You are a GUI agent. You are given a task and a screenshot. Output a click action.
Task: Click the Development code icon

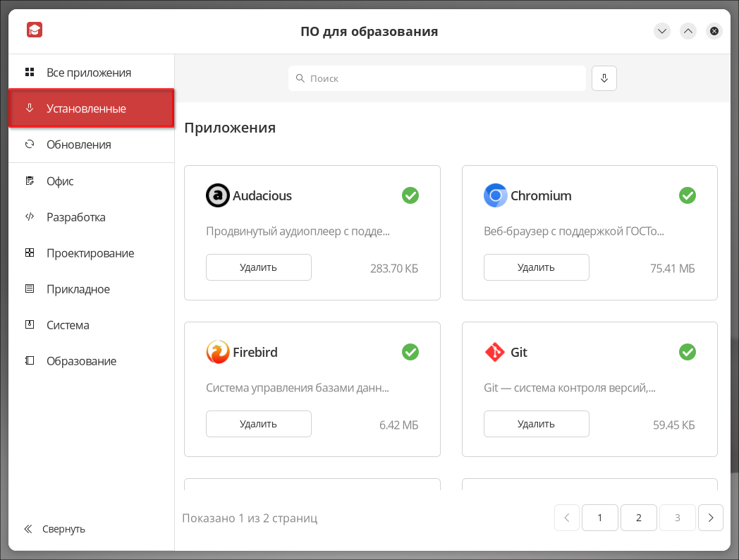[x=30, y=217]
